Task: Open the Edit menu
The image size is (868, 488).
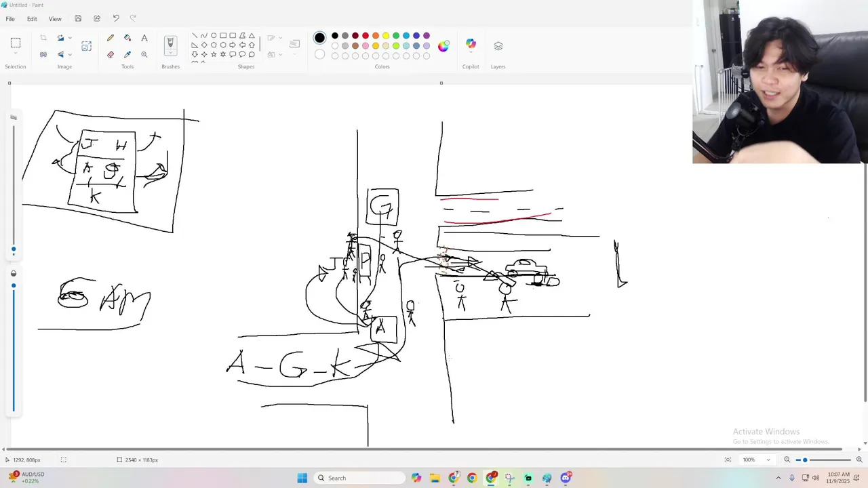Action: pos(32,19)
